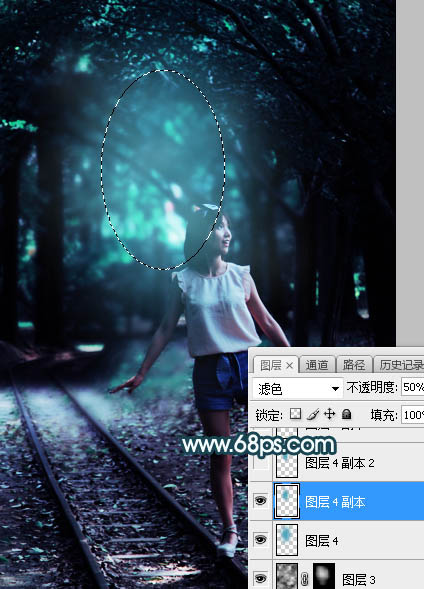Select layer named 图层 4 副本

click(x=335, y=502)
